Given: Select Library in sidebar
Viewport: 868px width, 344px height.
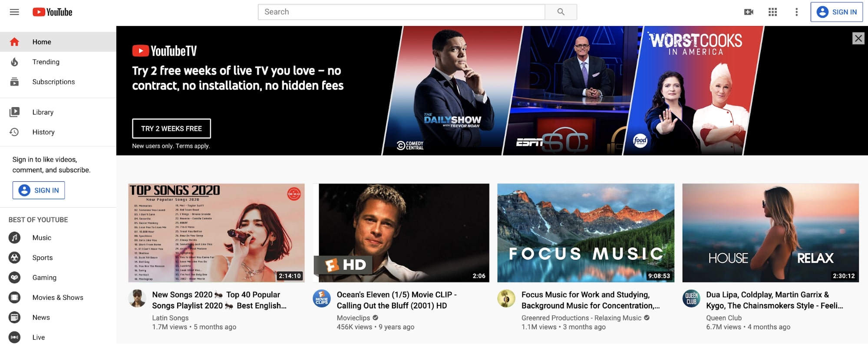Looking at the screenshot, I should [58, 112].
